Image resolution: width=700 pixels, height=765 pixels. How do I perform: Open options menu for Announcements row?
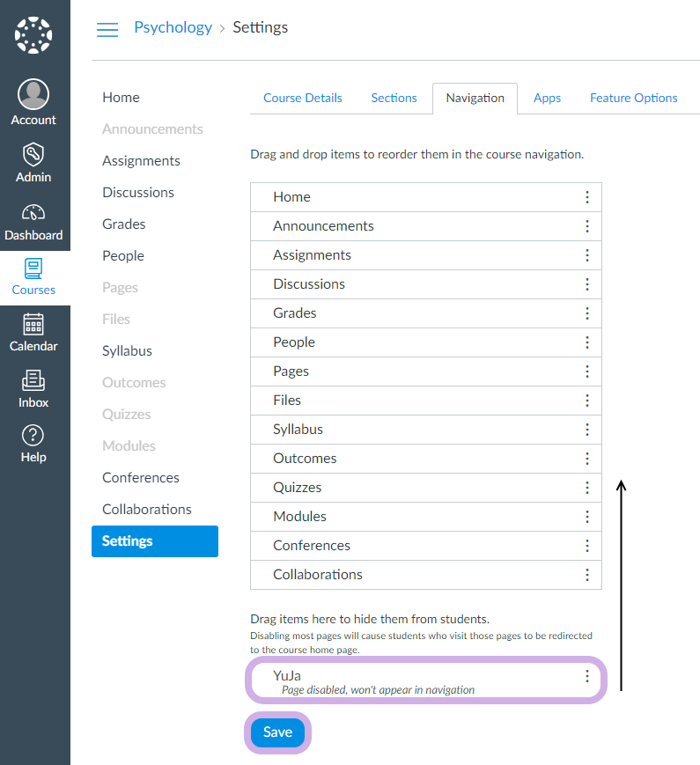click(x=587, y=226)
